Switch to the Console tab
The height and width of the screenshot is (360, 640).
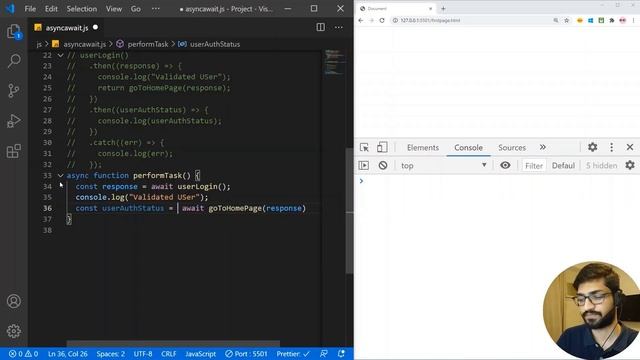[x=468, y=148]
